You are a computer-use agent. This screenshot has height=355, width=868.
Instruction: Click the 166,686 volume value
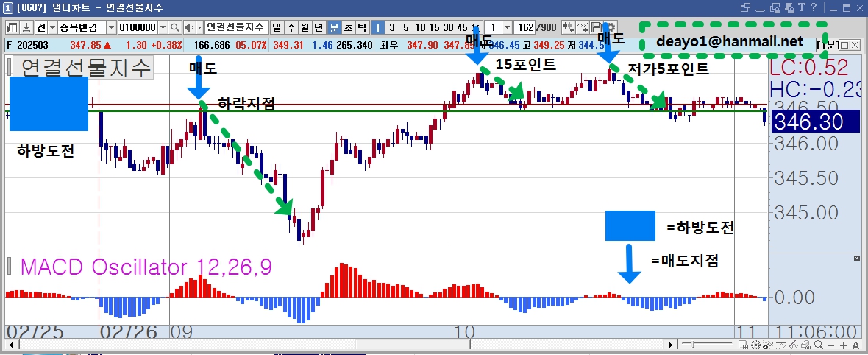pos(213,44)
